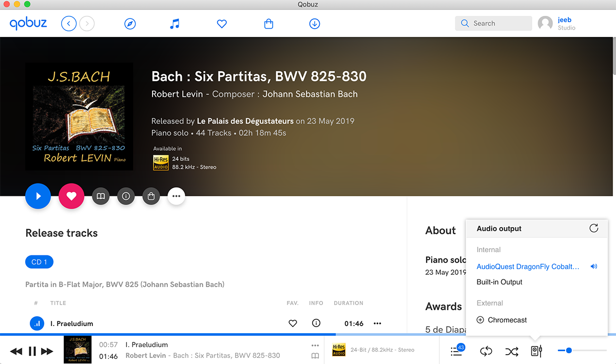This screenshot has width=616, height=364.
Task: Open album title link in player bar
Action: point(226,355)
